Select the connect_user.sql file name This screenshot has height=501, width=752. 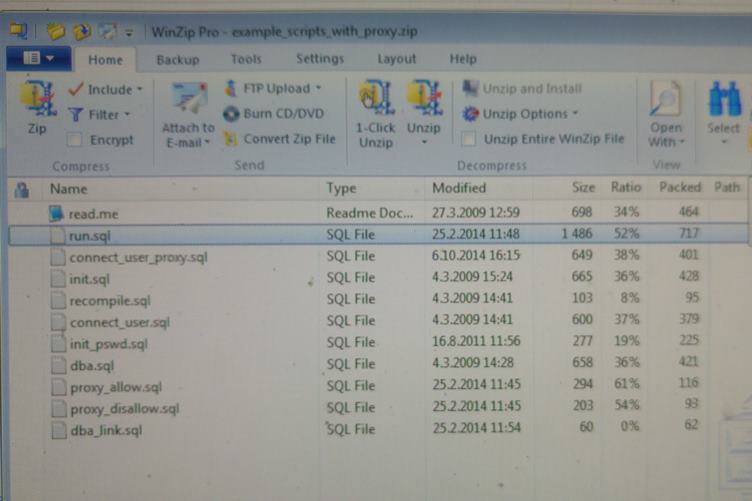tap(120, 323)
